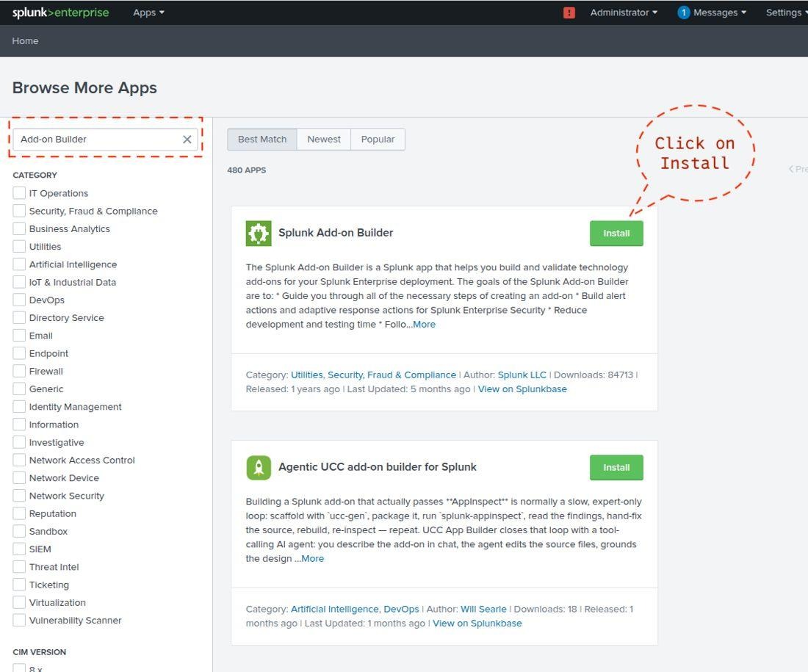Check the Email filter checkbox
Image resolution: width=808 pixels, height=672 pixels.
[x=19, y=336]
